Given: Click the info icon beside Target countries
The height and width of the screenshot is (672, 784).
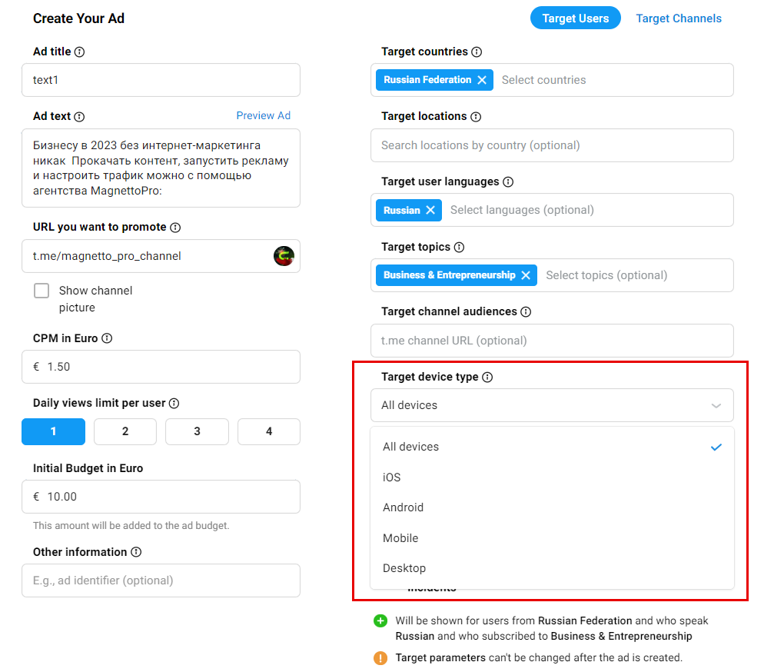Looking at the screenshot, I should [477, 52].
